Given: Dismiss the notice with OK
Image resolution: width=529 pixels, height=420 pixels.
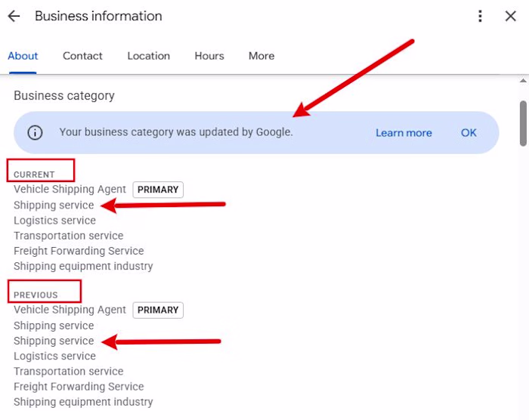Looking at the screenshot, I should tap(469, 133).
